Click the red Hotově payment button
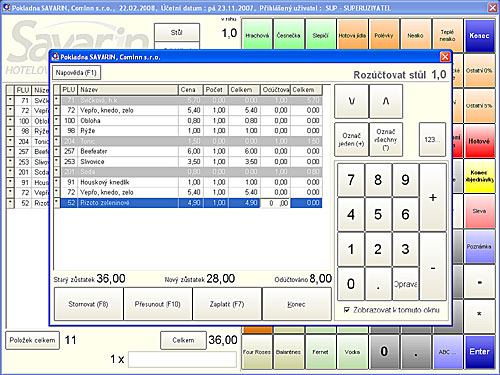The image size is (500, 375). (x=479, y=141)
